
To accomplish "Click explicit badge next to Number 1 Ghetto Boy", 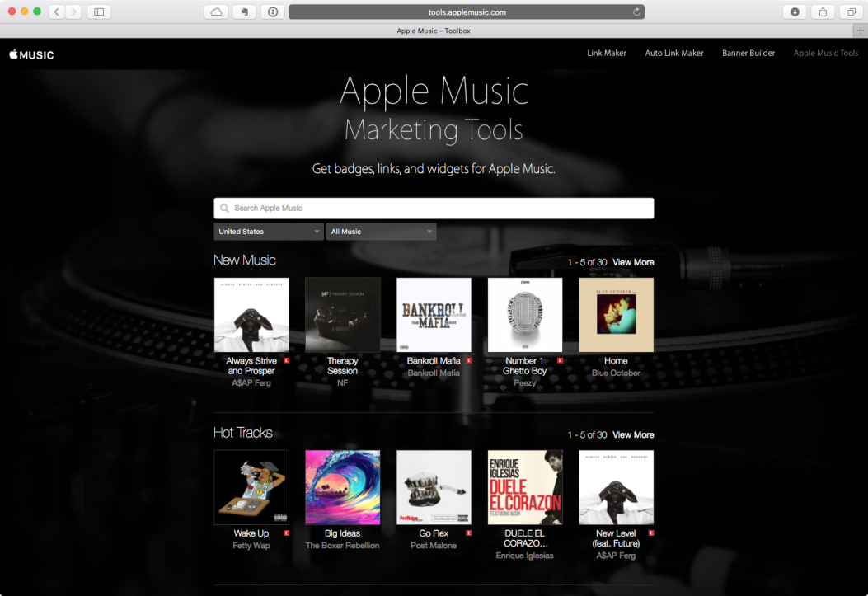I will click(x=560, y=360).
